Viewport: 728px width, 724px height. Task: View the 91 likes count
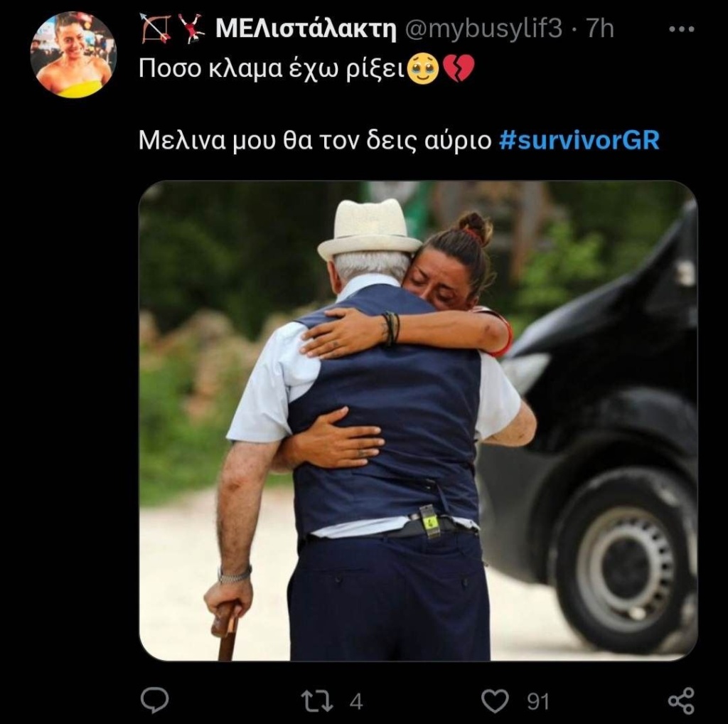538,701
